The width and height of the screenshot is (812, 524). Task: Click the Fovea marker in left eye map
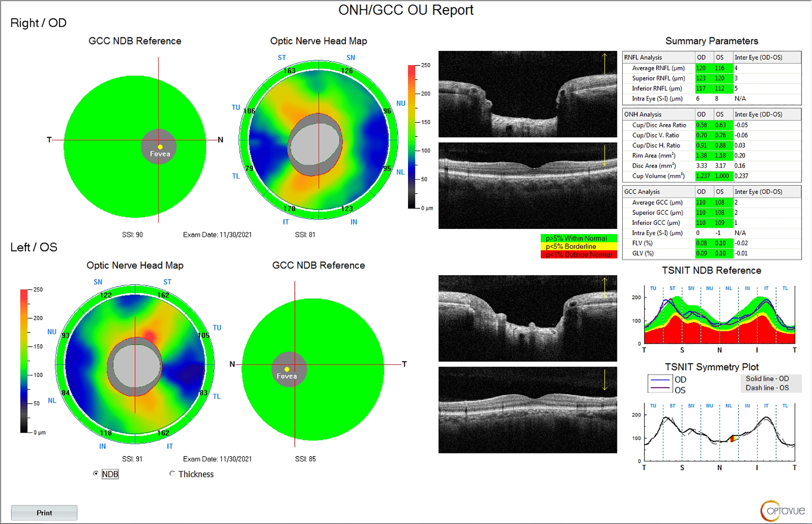[x=287, y=369]
